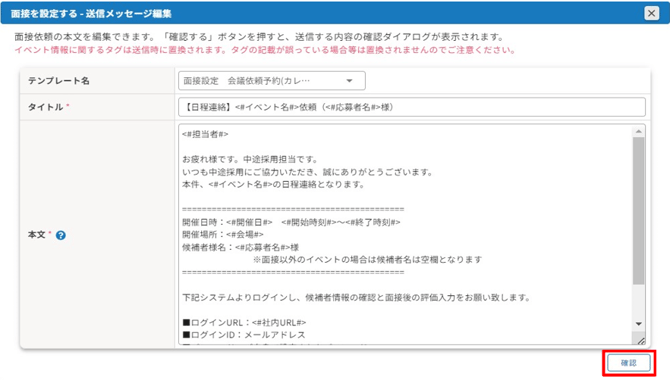Click the body scrollbar down arrow
Image resolution: width=670 pixels, height=380 pixels.
(638, 324)
